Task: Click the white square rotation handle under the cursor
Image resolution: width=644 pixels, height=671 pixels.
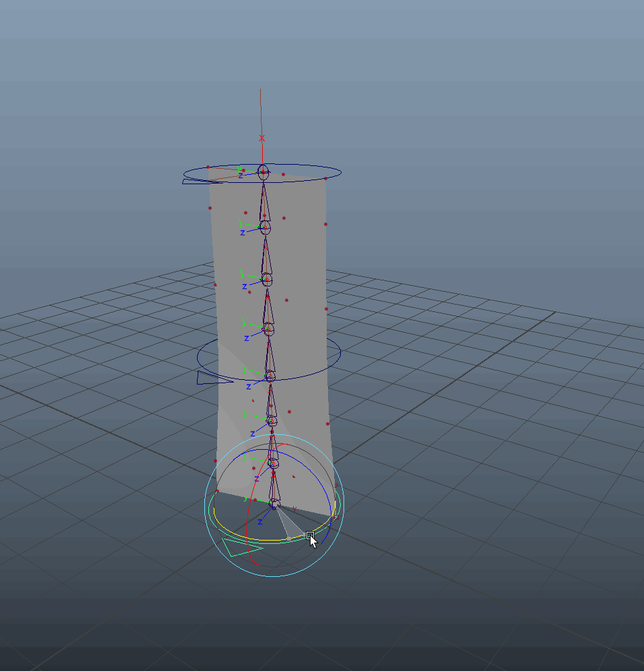Action: tap(310, 535)
